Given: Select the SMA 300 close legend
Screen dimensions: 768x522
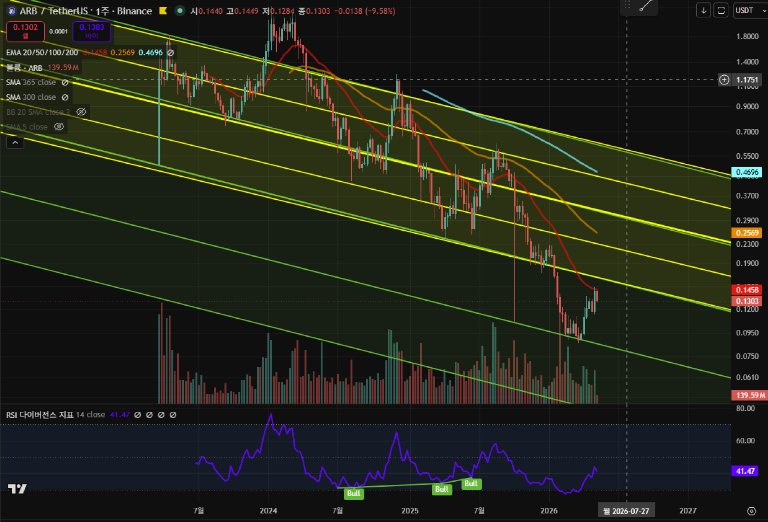Looking at the screenshot, I should [x=31, y=97].
